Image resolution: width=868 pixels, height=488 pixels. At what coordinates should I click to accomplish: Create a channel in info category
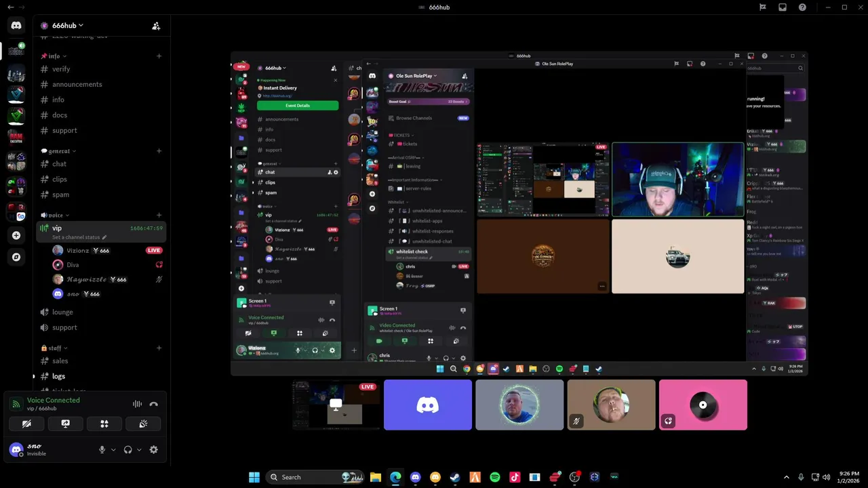pyautogui.click(x=159, y=56)
